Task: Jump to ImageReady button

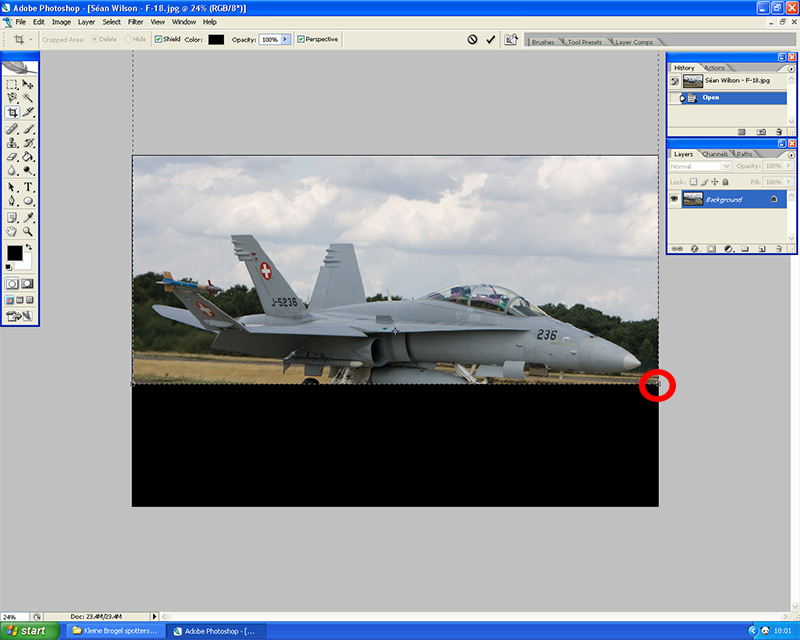Action: 19,316
